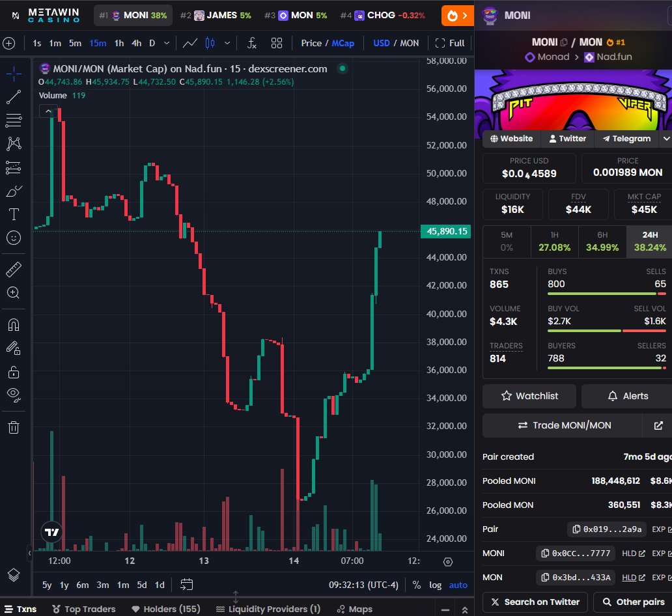Viewport: 672px width, 616px height.
Task: Toggle percent scale on price axis
Action: (417, 585)
